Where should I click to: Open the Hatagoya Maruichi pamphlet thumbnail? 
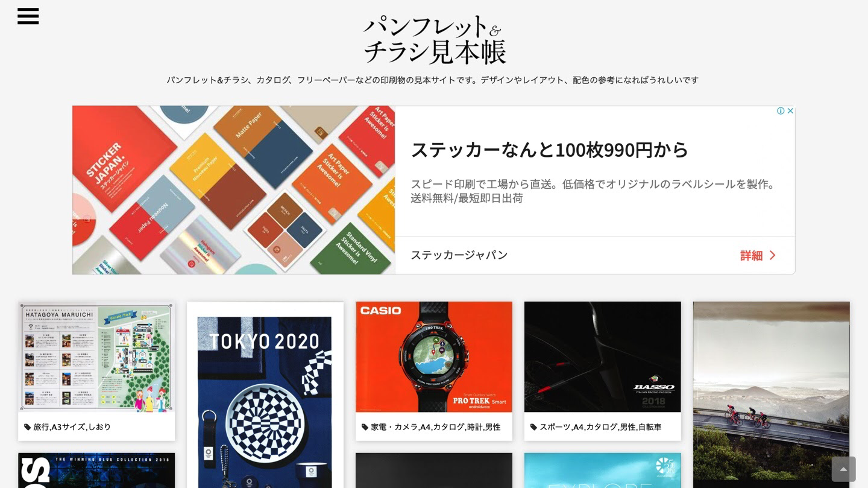point(96,357)
